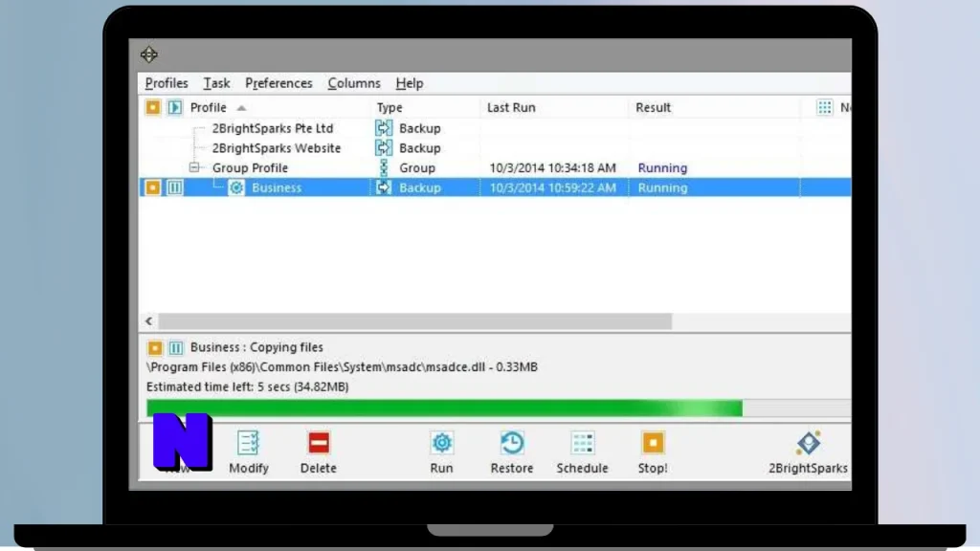Open the 2BrightSparks toolbar button

pyautogui.click(x=808, y=452)
